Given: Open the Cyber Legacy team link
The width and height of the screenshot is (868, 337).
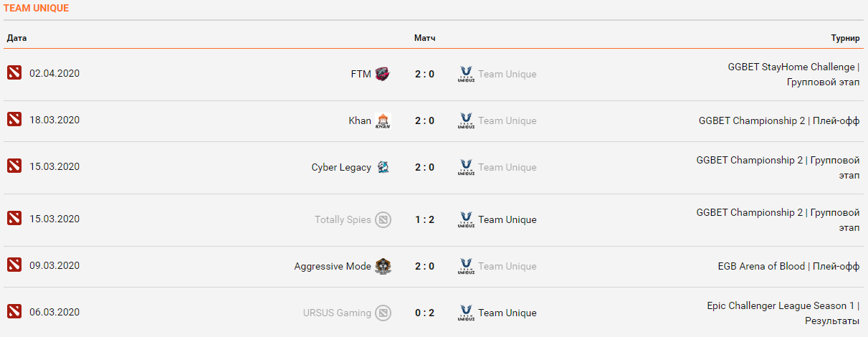Looking at the screenshot, I should [341, 167].
